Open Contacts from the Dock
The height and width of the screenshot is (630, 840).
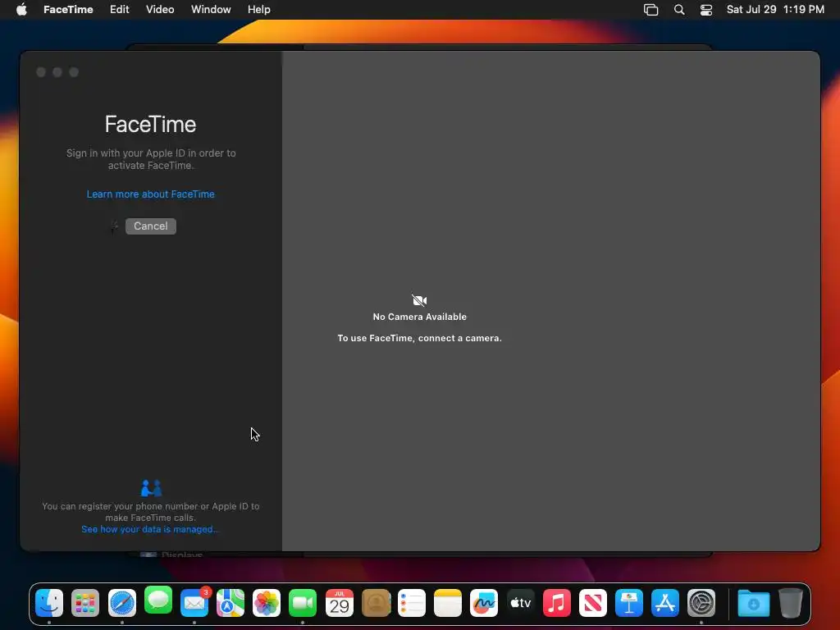click(x=376, y=603)
